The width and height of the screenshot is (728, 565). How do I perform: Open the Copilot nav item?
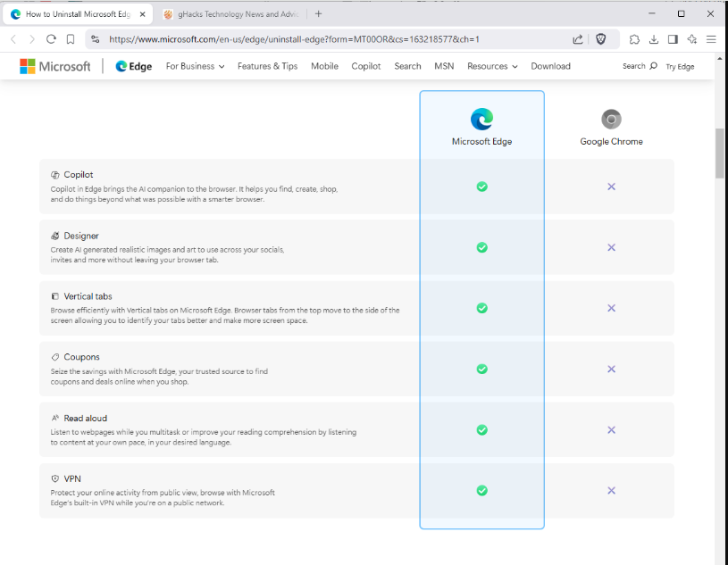pyautogui.click(x=366, y=66)
